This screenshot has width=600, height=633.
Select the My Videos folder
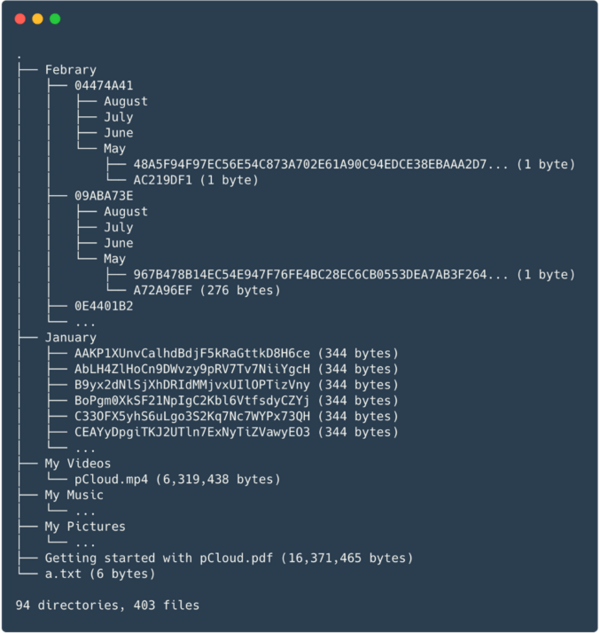(x=78, y=464)
